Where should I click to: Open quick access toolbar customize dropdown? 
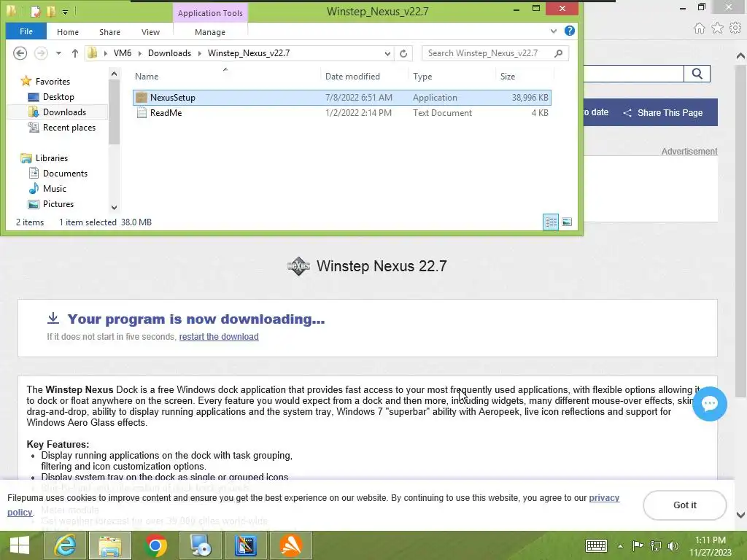pos(65,12)
